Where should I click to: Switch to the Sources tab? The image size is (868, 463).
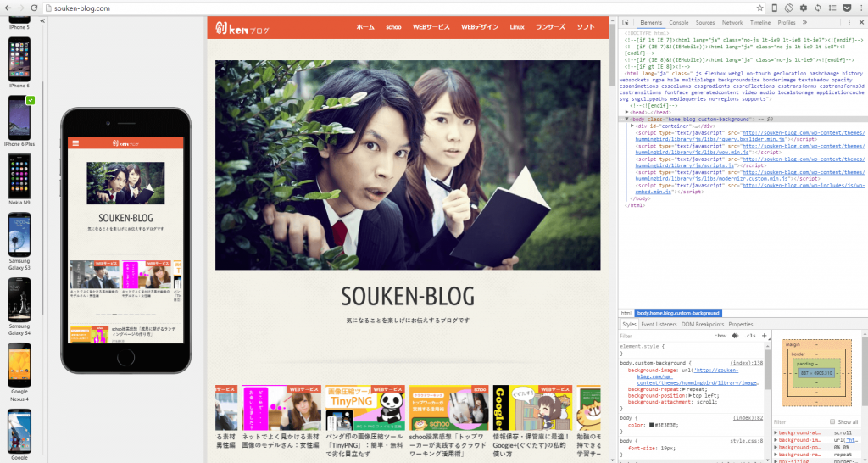pyautogui.click(x=705, y=23)
